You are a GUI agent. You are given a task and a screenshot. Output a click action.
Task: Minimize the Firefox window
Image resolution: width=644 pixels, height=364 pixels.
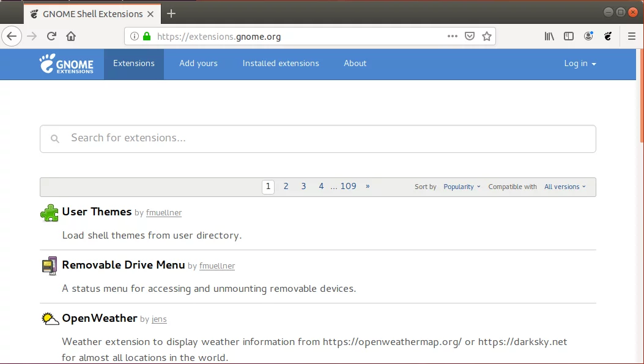(609, 12)
